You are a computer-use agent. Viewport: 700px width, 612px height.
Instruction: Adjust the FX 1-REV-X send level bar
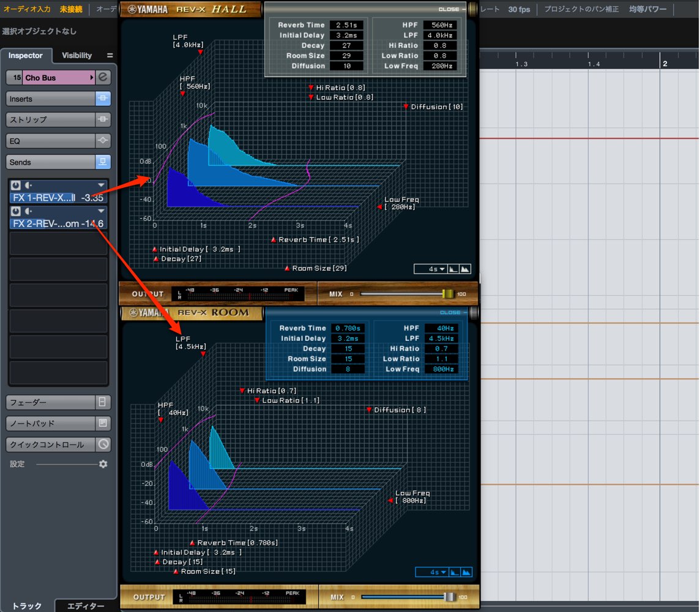(58, 198)
